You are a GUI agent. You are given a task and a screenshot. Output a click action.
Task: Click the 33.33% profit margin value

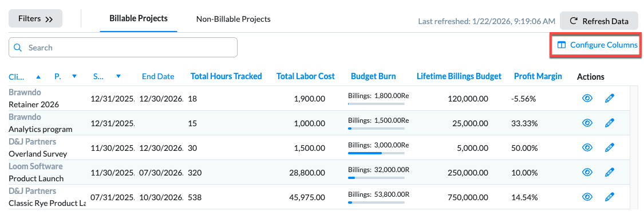click(524, 123)
